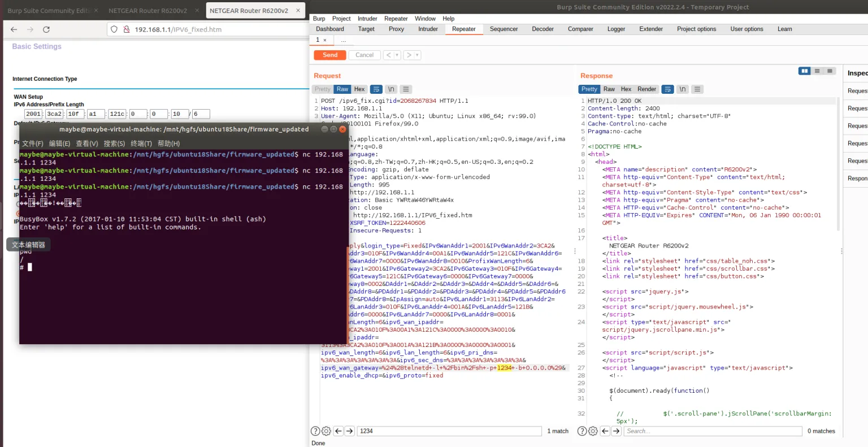Close the active NETGEAR Router R6200v2 tab

pos(298,10)
